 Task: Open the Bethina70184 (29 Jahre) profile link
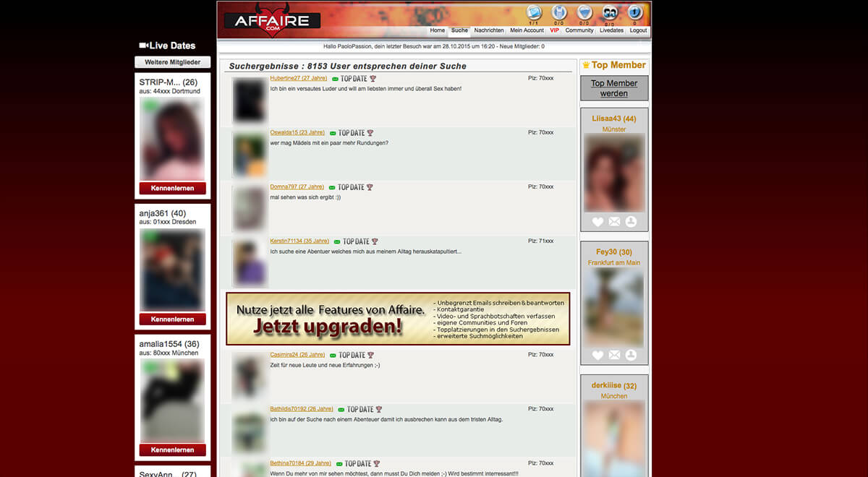(x=301, y=463)
